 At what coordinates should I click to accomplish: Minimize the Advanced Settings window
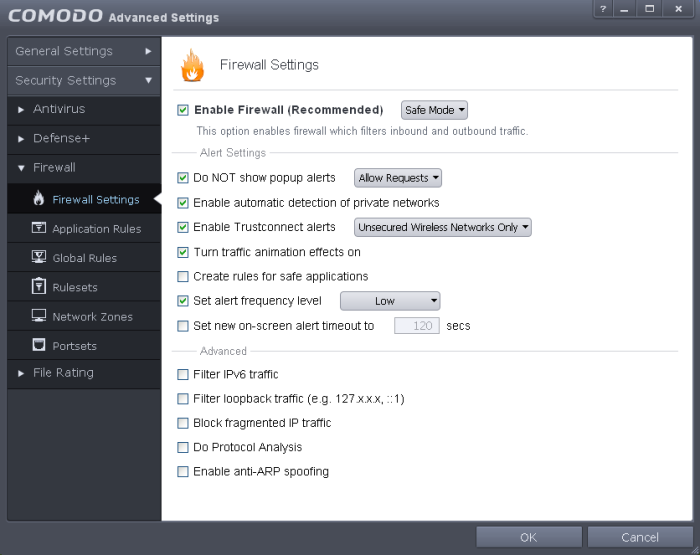624,9
